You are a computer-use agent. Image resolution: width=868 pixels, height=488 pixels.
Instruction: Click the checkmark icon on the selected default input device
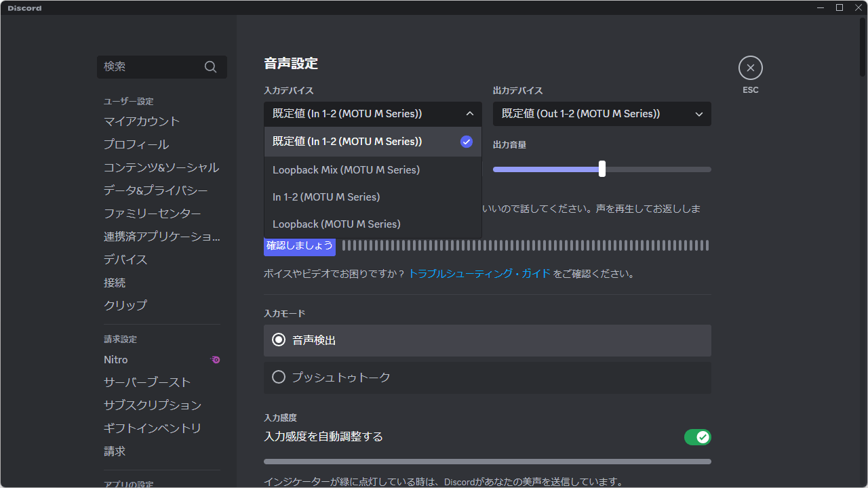467,142
